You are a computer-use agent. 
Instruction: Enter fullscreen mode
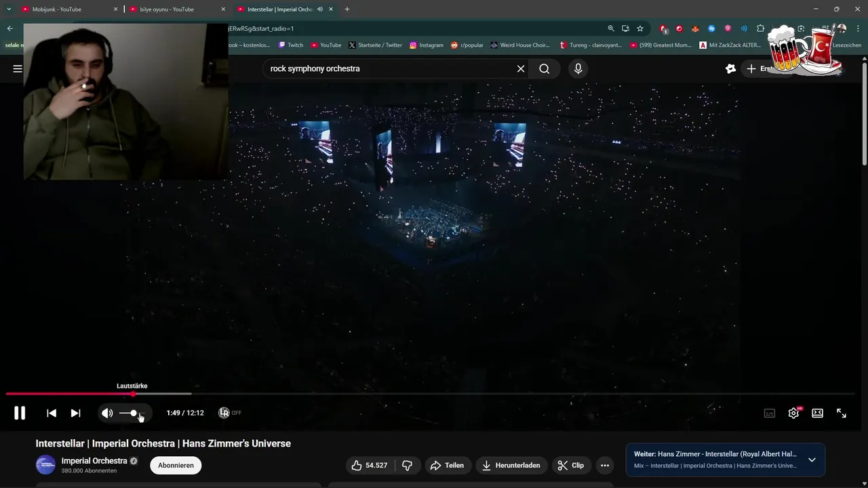pos(841,413)
